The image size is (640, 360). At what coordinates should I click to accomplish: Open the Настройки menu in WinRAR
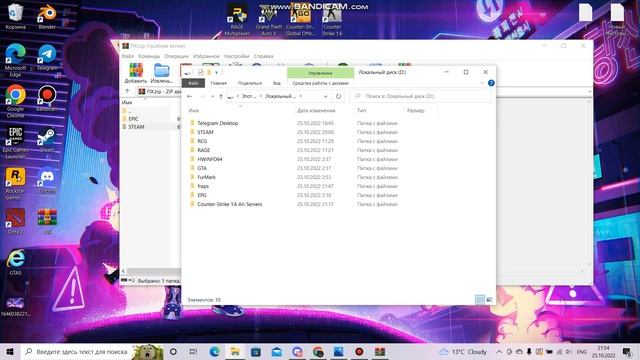236,56
